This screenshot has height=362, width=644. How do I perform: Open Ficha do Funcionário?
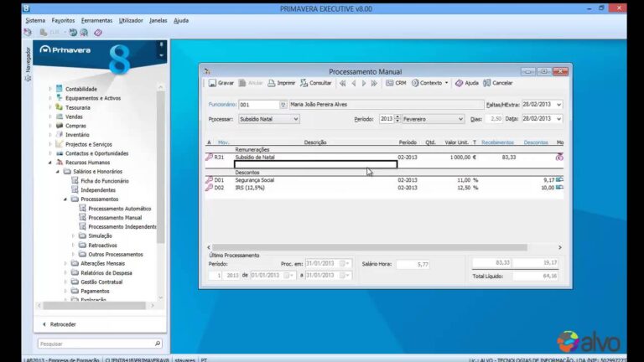coord(104,181)
